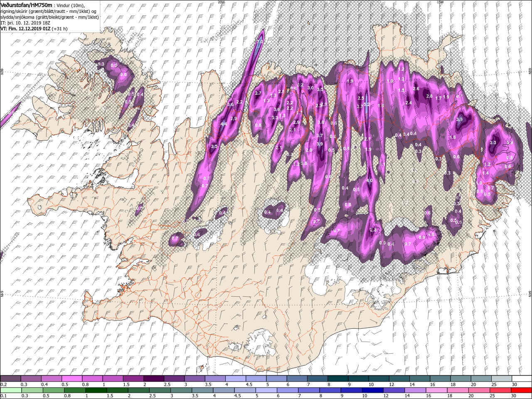Click the darkest green 1 rain legend swatch
The width and height of the screenshot is (532, 399).
pyautogui.click(x=96, y=390)
